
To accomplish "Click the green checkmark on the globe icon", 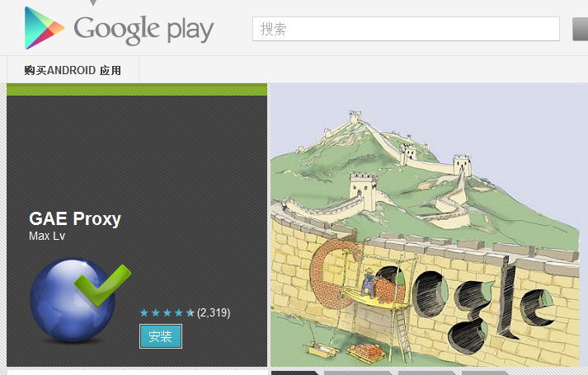I will pos(103,284).
